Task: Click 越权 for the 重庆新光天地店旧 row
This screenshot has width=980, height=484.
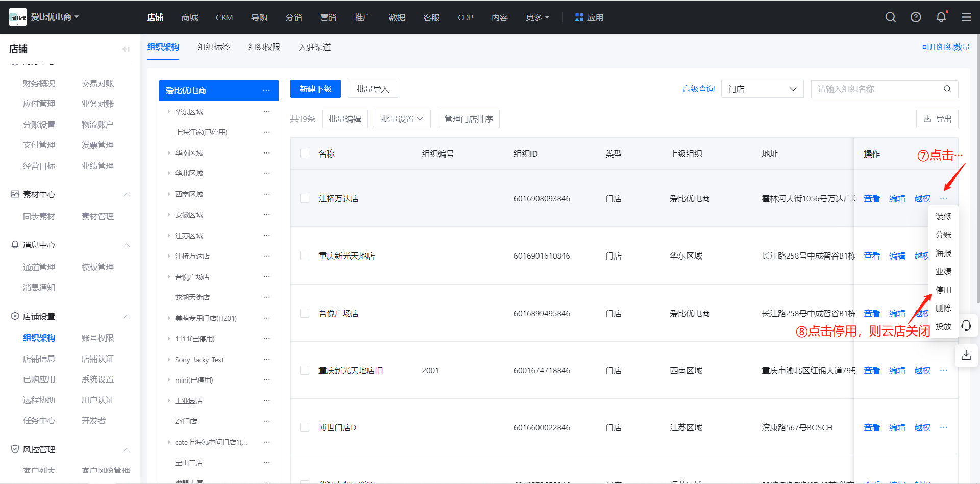Action: coord(922,370)
